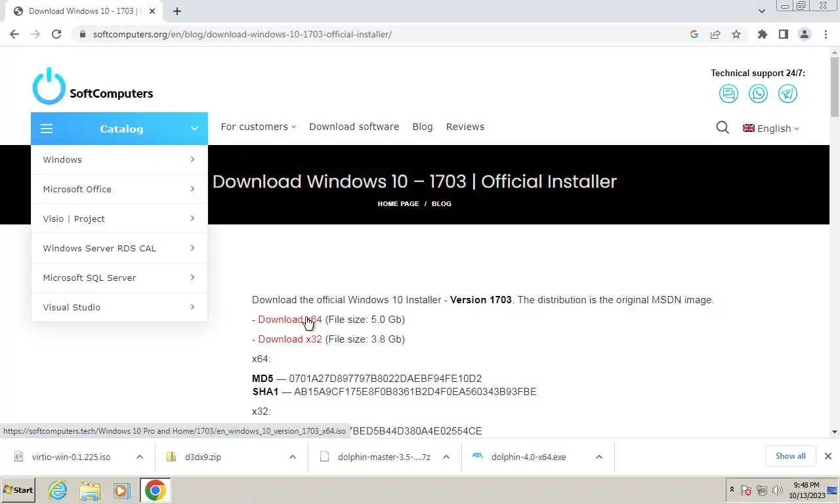
Task: Go back to previous page
Action: [14, 34]
